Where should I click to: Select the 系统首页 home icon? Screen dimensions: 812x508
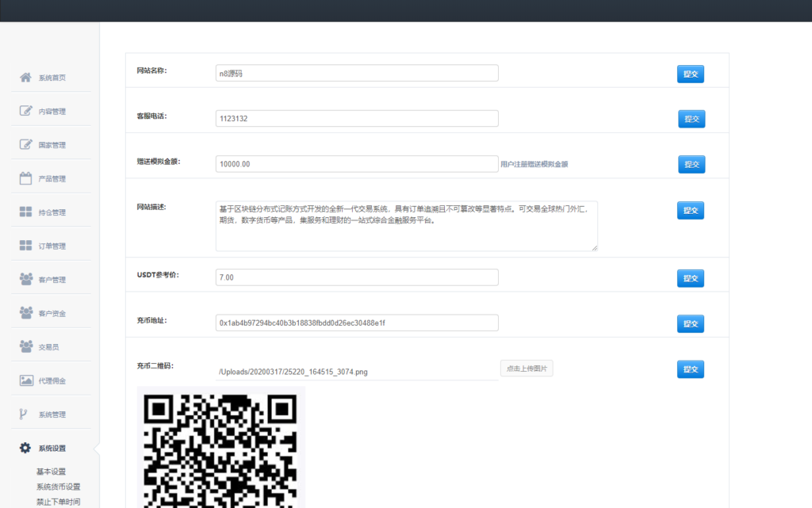pos(25,77)
